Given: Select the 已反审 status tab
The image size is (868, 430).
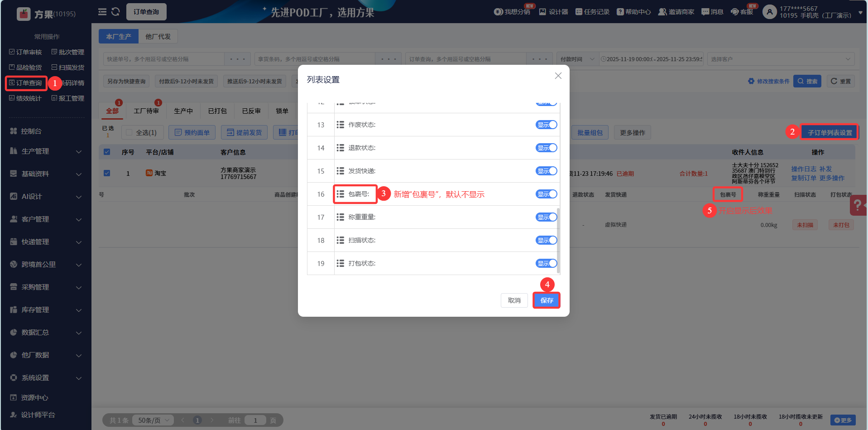Looking at the screenshot, I should coord(251,111).
